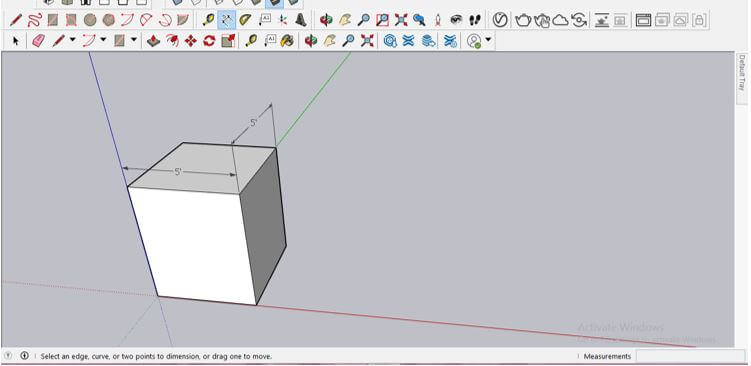The image size is (751, 366).
Task: Open the 3D Warehouse icon
Action: point(390,41)
